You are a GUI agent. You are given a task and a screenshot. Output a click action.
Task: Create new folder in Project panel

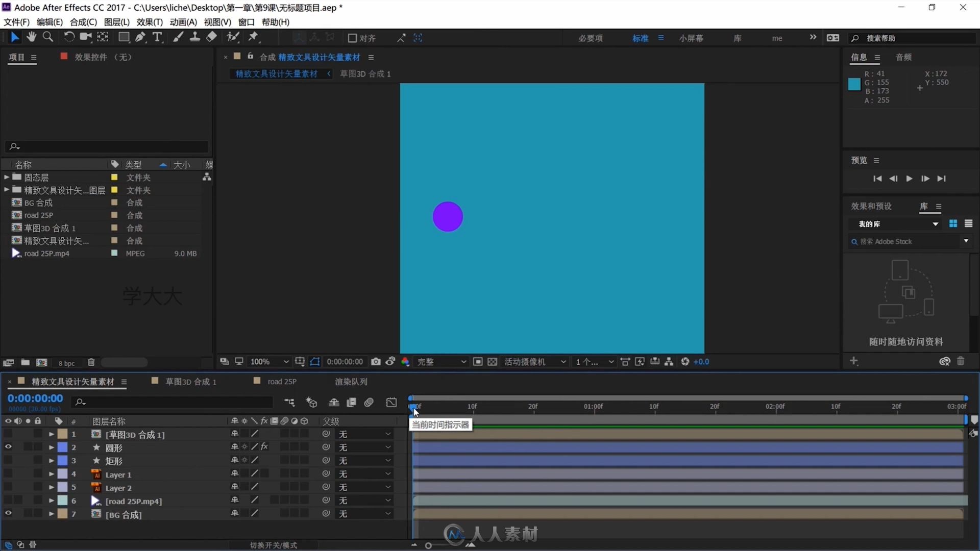[25, 363]
